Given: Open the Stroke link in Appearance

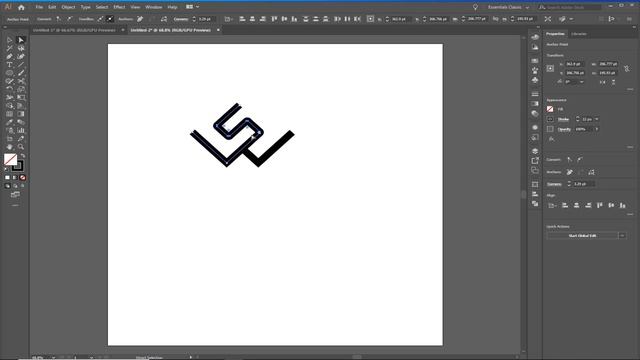Looking at the screenshot, I should (x=563, y=119).
